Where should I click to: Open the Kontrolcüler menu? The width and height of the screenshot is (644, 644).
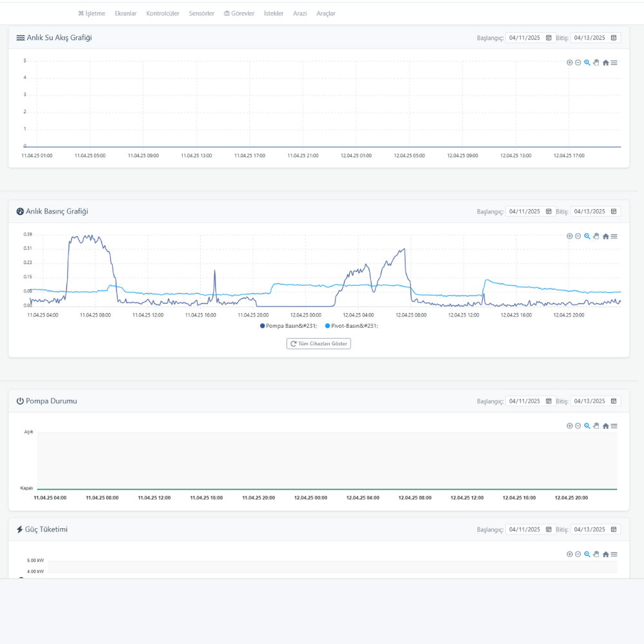point(162,14)
